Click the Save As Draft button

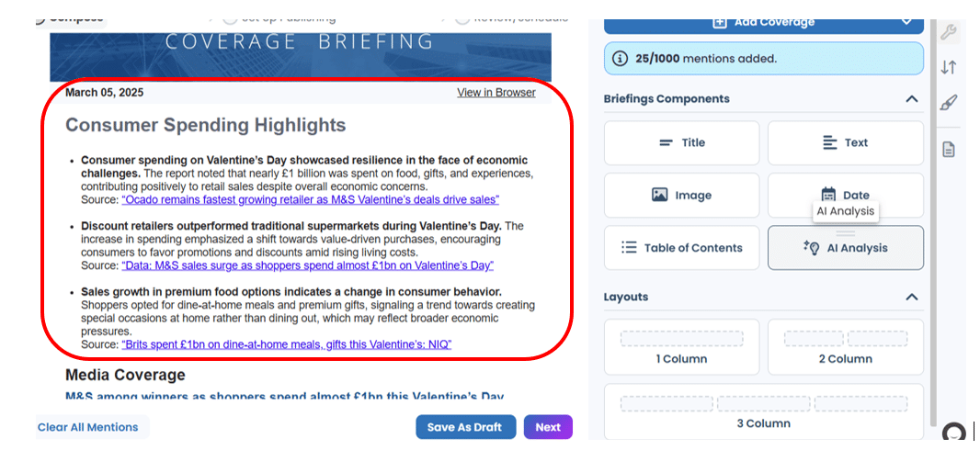click(x=465, y=427)
